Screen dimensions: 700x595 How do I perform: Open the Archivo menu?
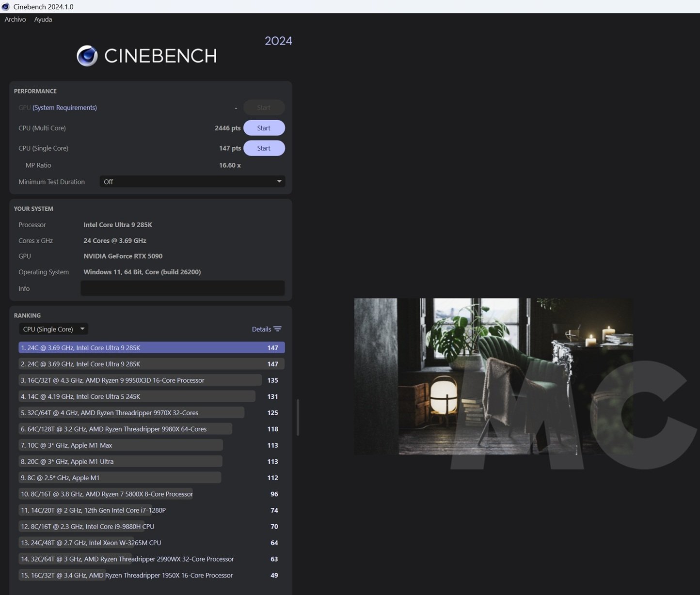tap(15, 19)
